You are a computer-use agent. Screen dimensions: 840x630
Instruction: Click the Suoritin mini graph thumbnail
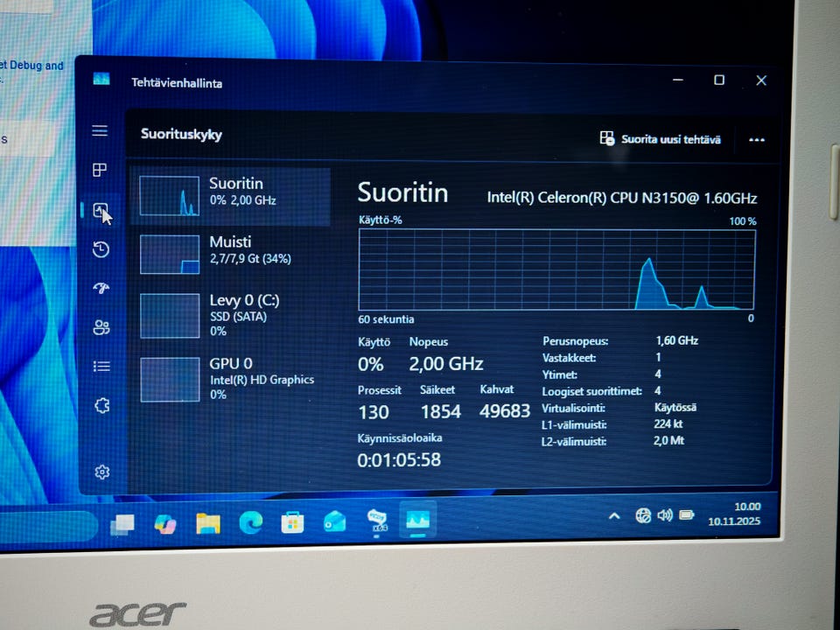[x=169, y=195]
